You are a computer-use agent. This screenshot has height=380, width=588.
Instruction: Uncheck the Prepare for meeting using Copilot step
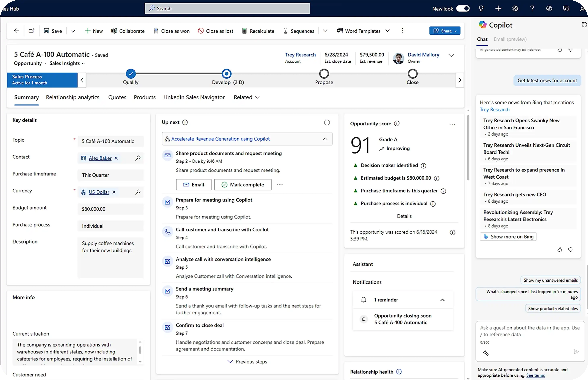pyautogui.click(x=167, y=202)
